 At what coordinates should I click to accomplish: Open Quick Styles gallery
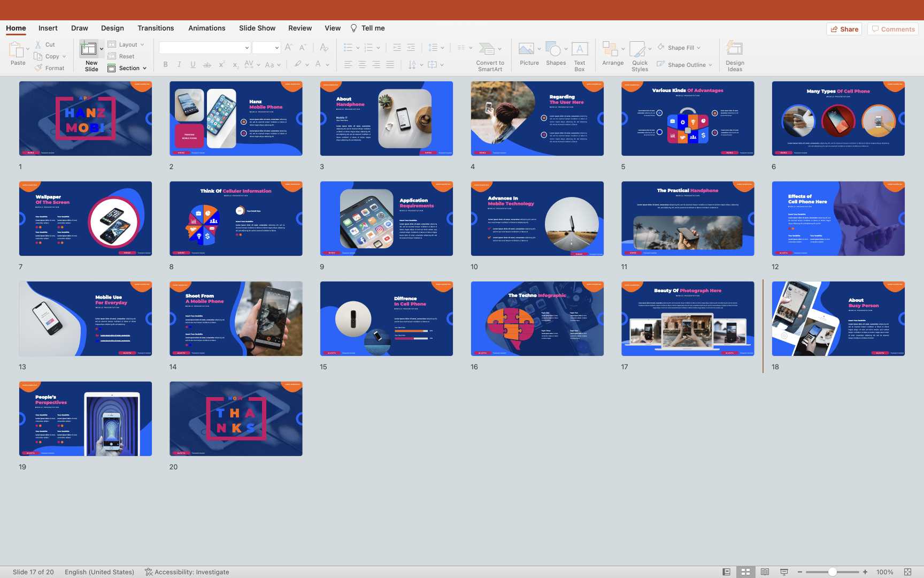pyautogui.click(x=637, y=49)
